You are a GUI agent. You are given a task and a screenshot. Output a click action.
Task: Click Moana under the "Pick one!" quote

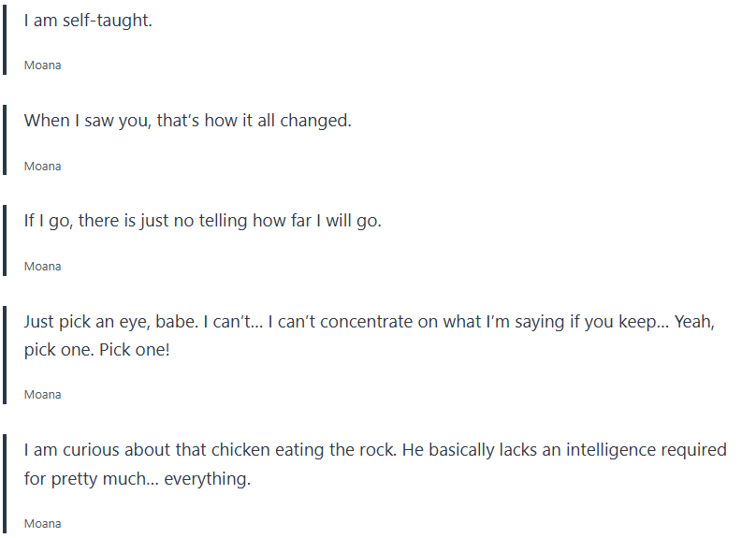(42, 395)
